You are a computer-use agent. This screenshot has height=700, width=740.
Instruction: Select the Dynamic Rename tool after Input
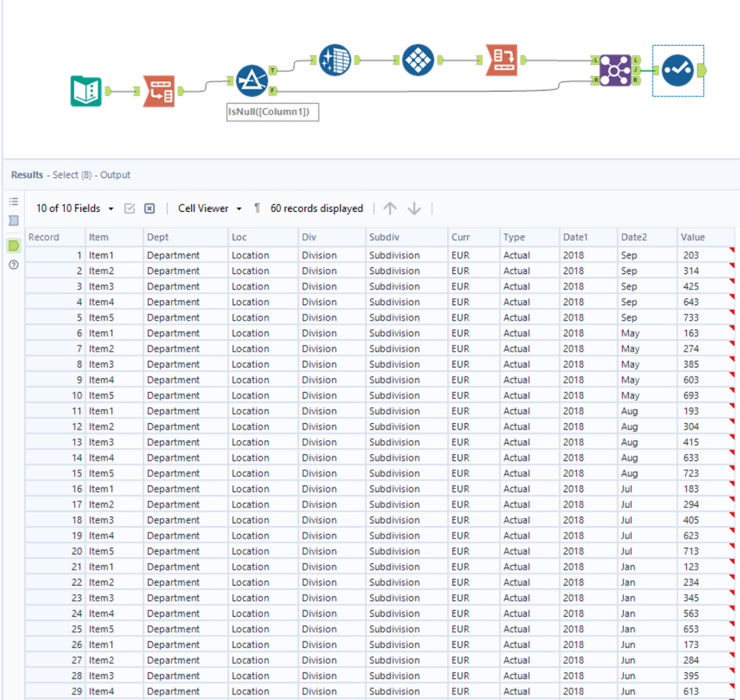click(159, 90)
